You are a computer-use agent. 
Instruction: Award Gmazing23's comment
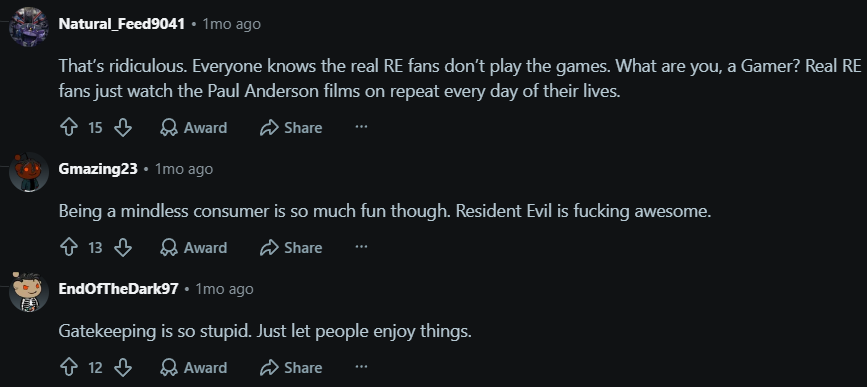point(194,247)
